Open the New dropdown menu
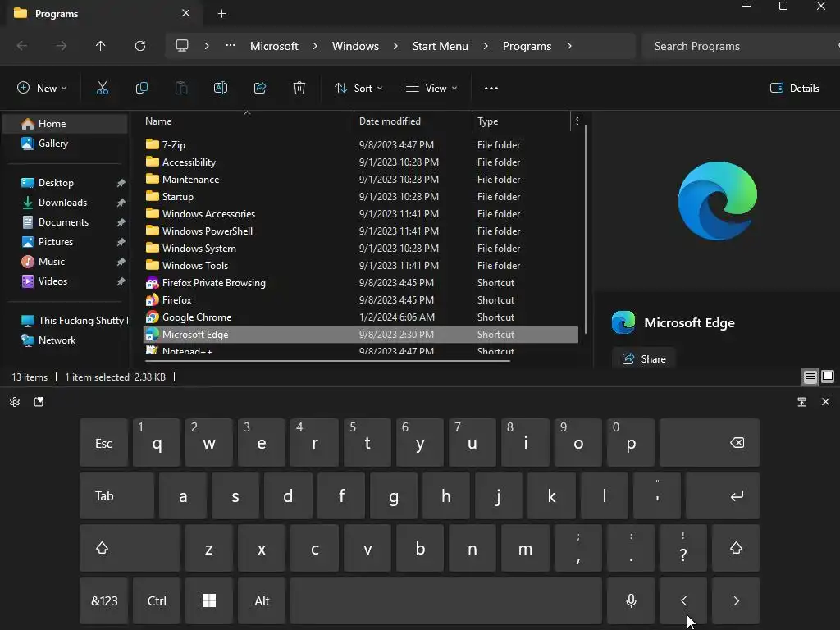Viewport: 840px width, 630px height. (x=42, y=89)
